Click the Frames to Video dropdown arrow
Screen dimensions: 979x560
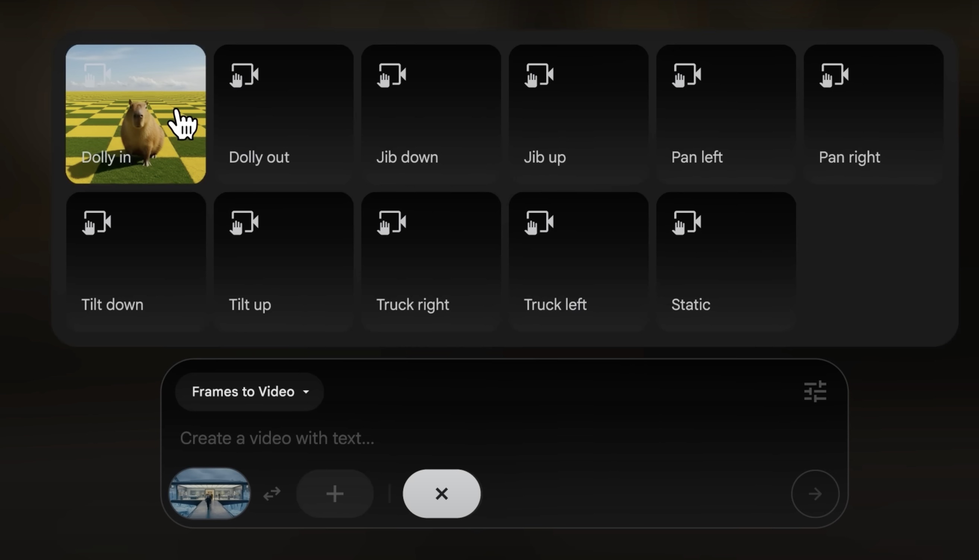[x=306, y=392]
